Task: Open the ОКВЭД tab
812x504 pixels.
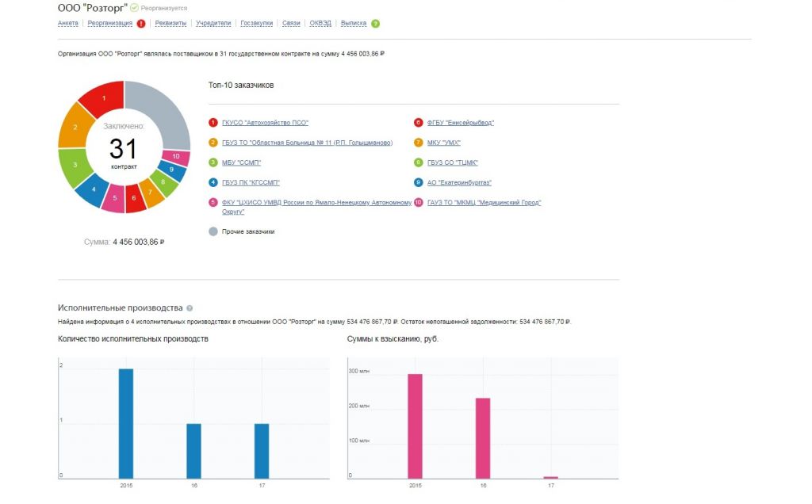Action: coord(320,24)
